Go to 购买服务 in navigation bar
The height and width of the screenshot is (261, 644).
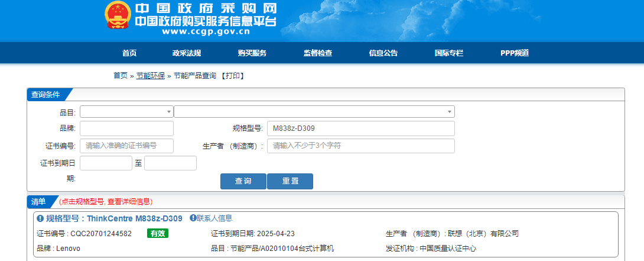252,53
